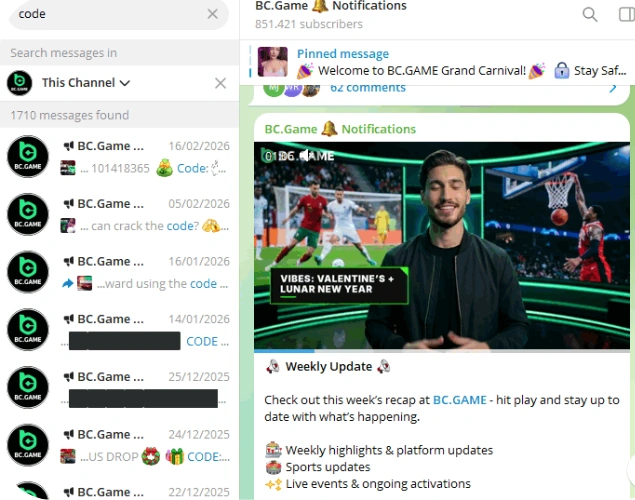This screenshot has width=635, height=500.
Task: Click the BC.GAME hyperlink in message
Action: click(x=460, y=400)
